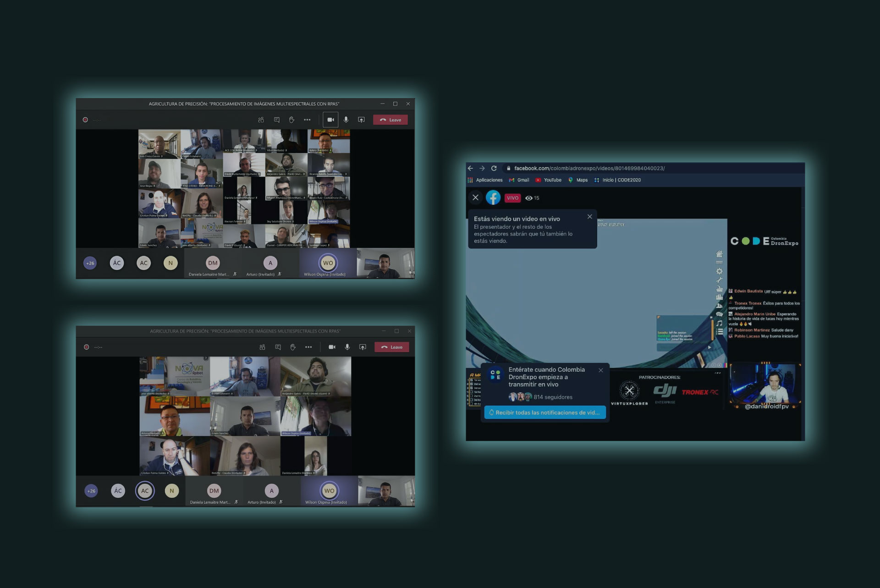This screenshot has height=588, width=880.
Task: Click the gear settings icon in the simulator sidebar
Action: 719,271
